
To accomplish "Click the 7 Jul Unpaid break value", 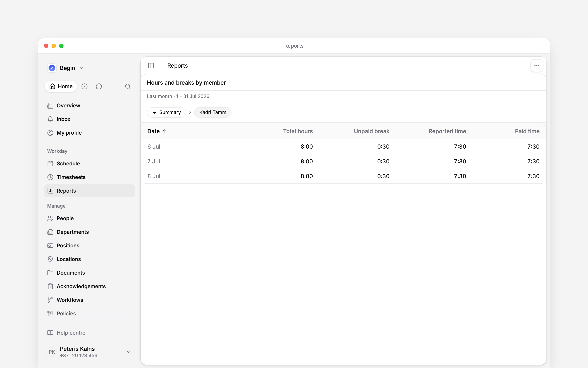I will coord(383,161).
